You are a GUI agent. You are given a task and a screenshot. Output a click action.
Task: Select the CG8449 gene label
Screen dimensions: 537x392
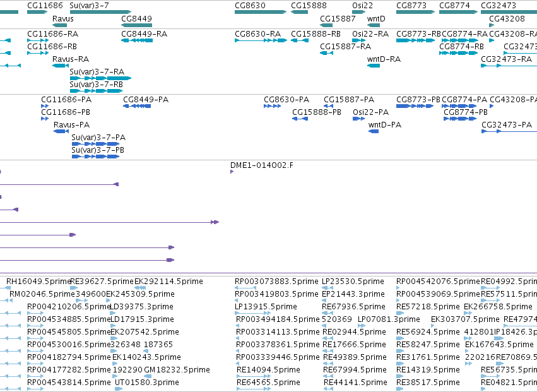coord(137,18)
